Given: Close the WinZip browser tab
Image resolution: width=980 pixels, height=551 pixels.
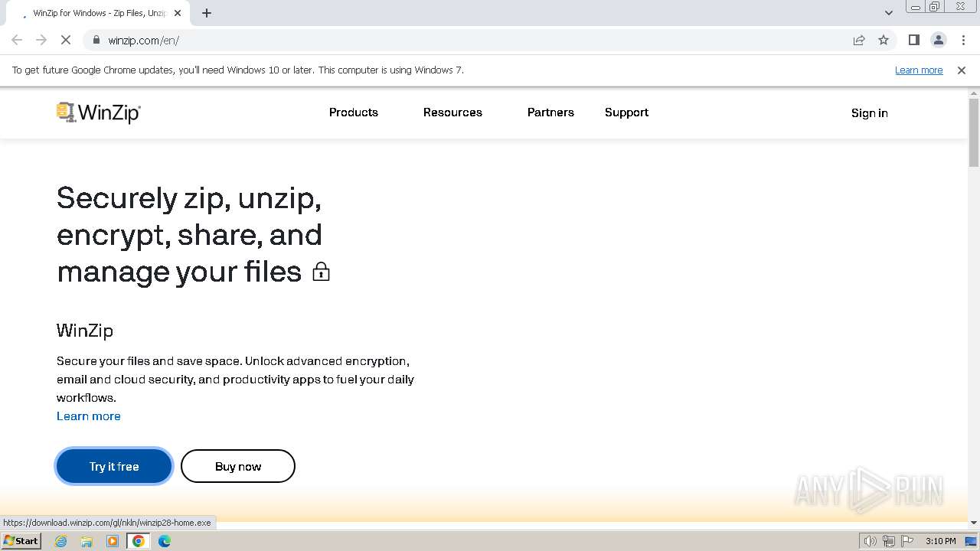Looking at the screenshot, I should click(x=178, y=13).
